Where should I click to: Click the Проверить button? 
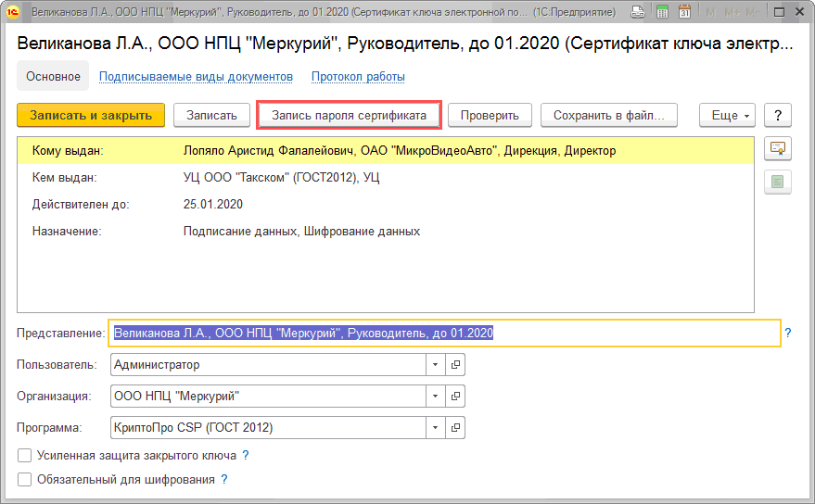tap(490, 116)
